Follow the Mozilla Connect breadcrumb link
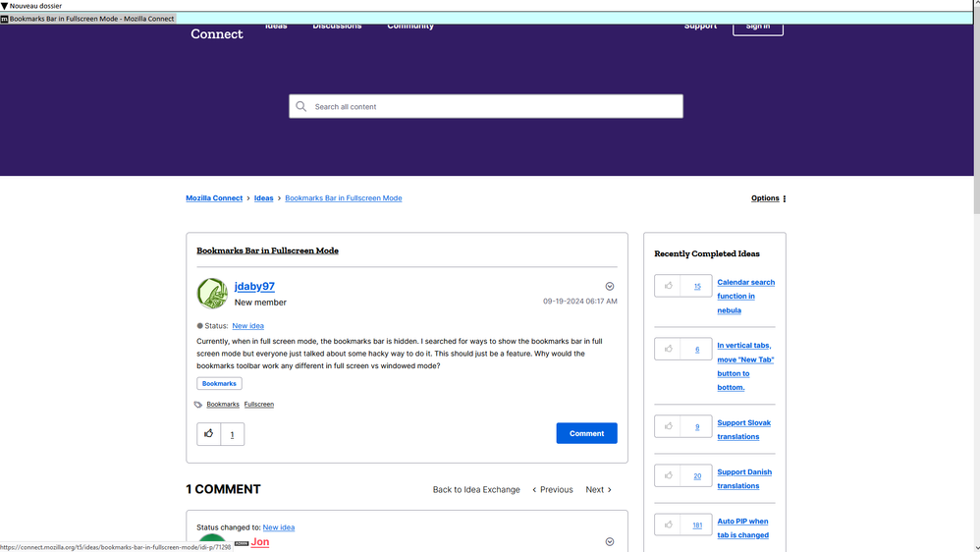 [x=214, y=198]
